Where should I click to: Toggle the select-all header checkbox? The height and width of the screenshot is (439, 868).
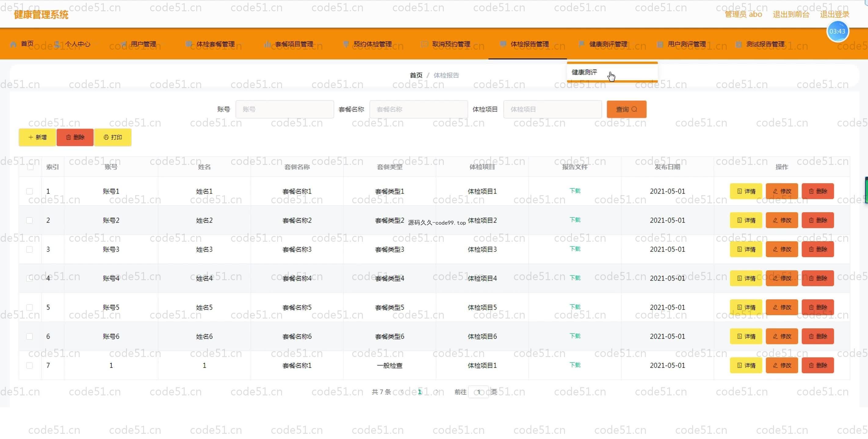tap(30, 167)
